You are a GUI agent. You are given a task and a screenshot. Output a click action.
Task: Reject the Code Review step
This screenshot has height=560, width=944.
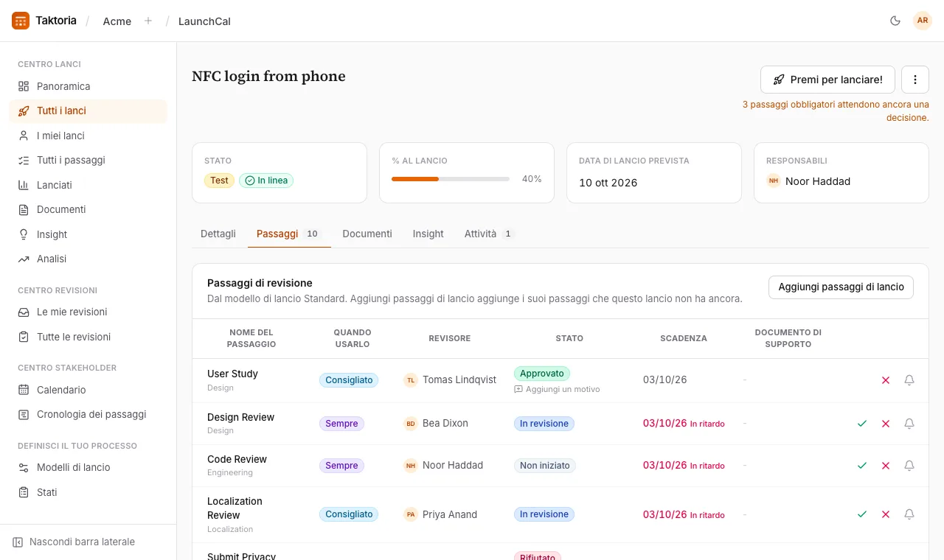(886, 466)
